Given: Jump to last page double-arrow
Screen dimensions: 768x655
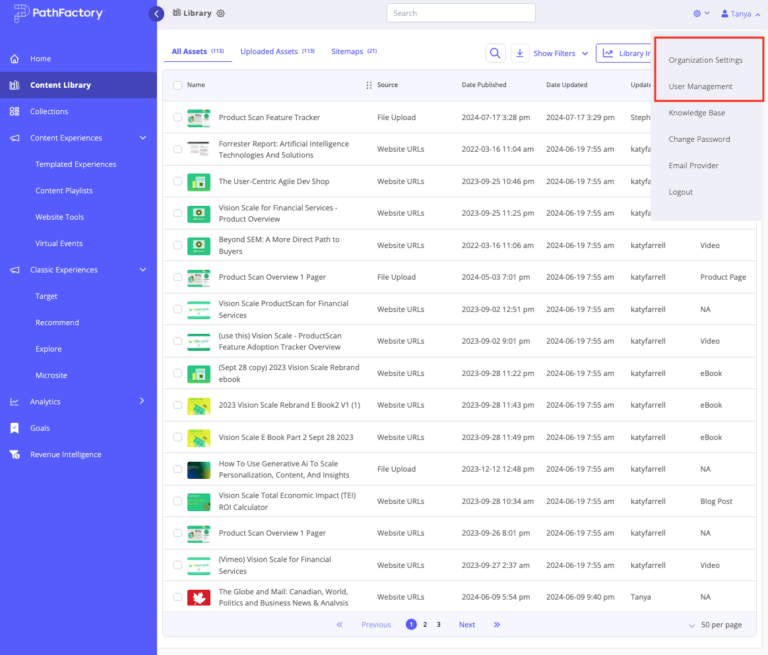Looking at the screenshot, I should 497,625.
